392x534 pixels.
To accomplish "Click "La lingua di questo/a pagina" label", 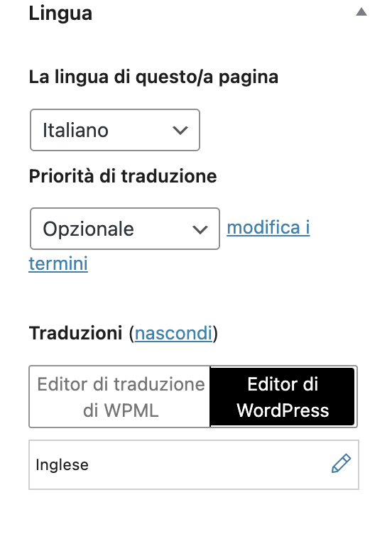I will pos(153,77).
